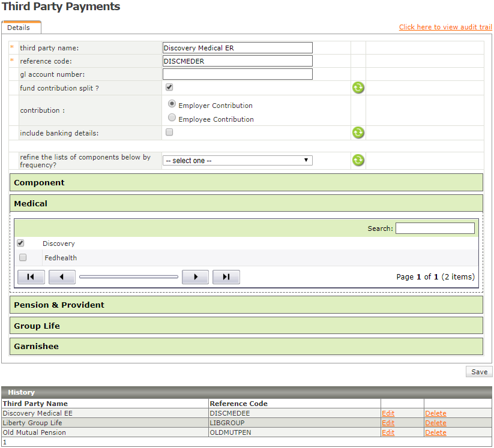Expand the Pension & Provident section

[x=246, y=305]
